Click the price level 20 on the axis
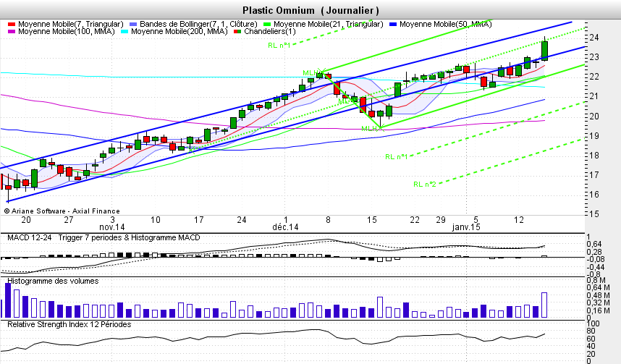 point(594,116)
